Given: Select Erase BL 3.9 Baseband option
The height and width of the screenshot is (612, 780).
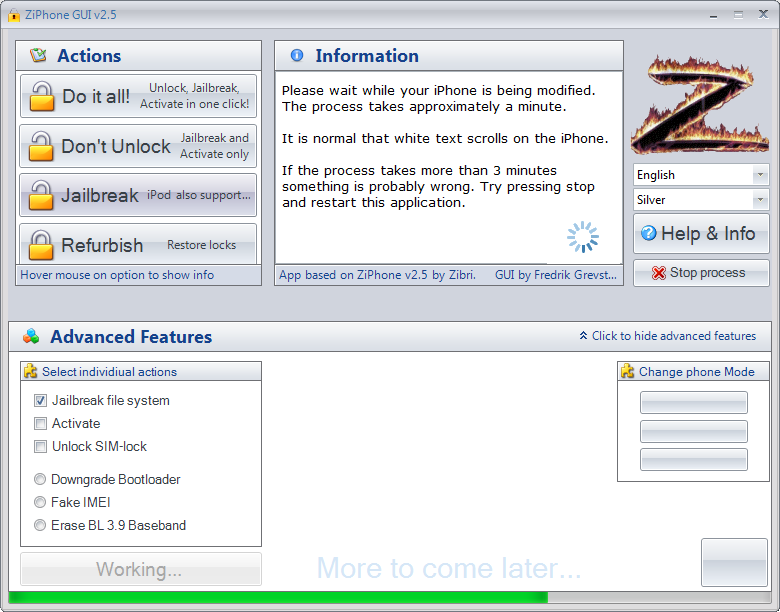Looking at the screenshot, I should coord(40,525).
